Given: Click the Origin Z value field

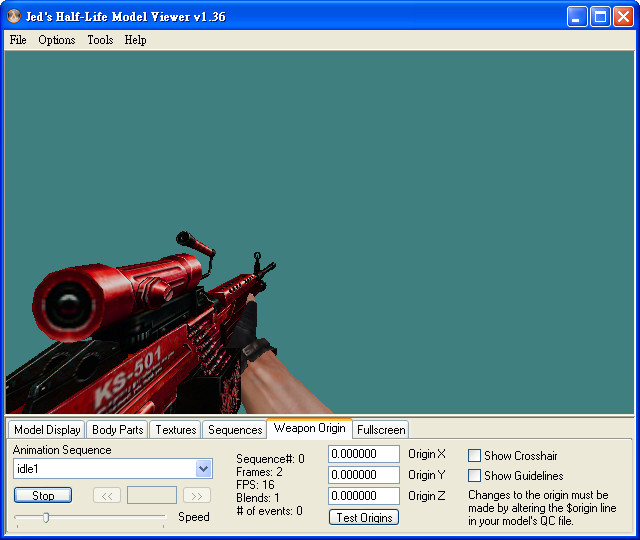Looking at the screenshot, I should (x=364, y=496).
